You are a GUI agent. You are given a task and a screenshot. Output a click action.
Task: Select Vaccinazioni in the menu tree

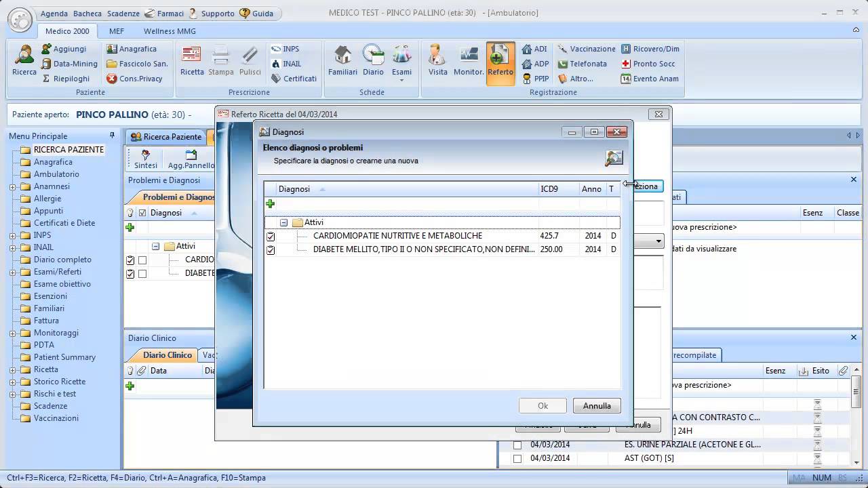point(56,419)
